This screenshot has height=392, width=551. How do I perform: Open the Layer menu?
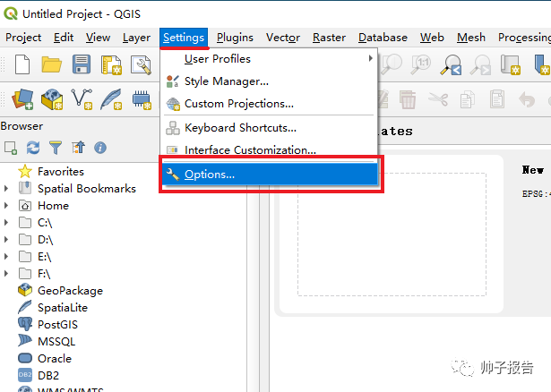(136, 38)
